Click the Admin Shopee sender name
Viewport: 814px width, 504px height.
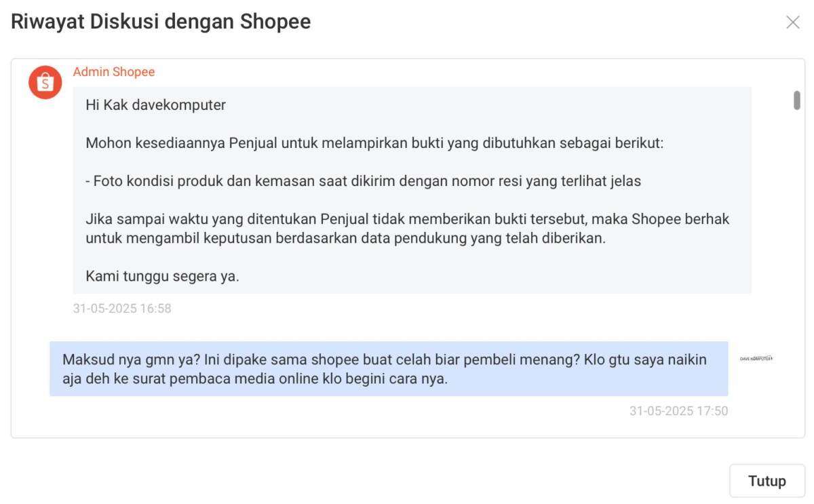[x=114, y=72]
